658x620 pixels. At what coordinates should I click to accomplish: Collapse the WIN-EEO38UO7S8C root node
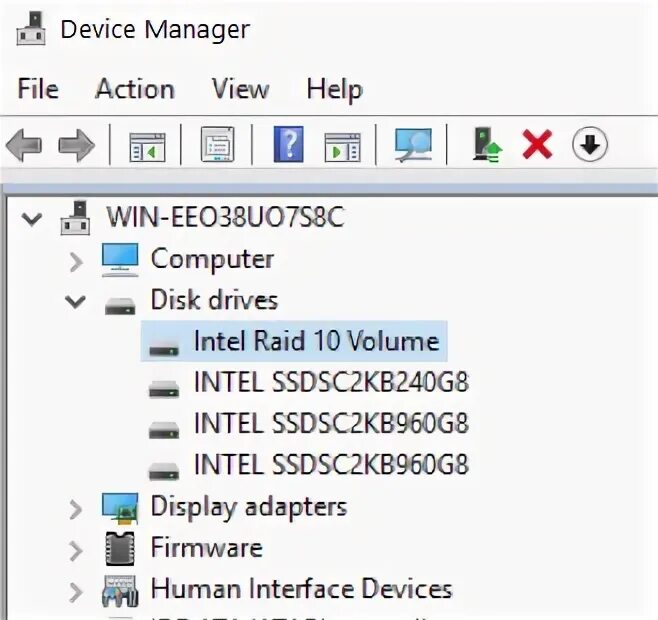point(34,218)
